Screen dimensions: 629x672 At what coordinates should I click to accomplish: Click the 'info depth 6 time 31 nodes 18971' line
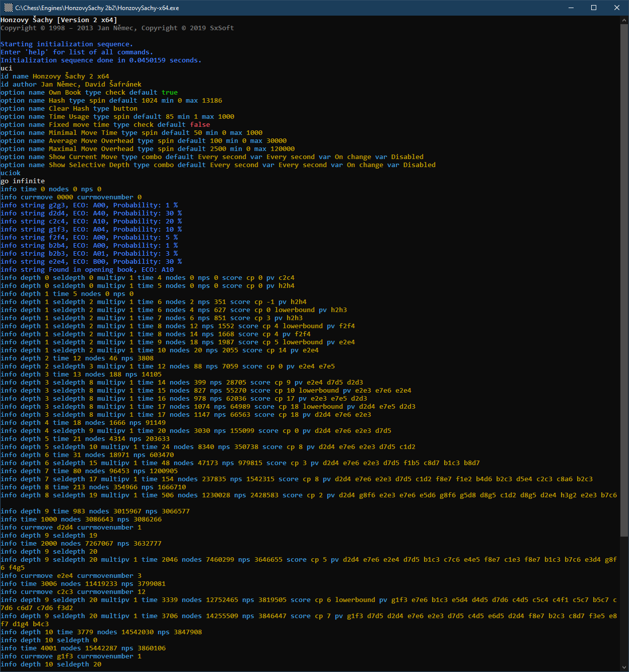[x=87, y=455]
